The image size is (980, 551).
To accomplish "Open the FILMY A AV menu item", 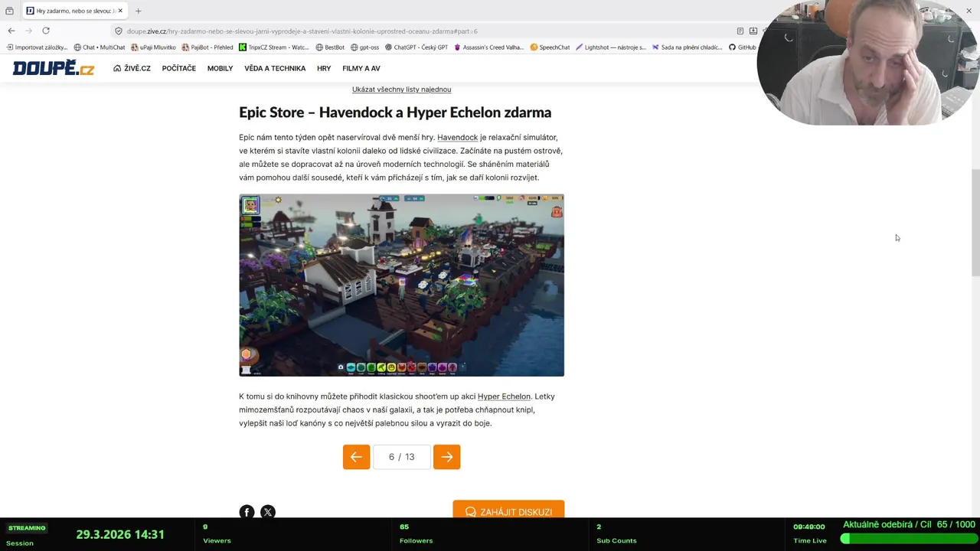I will [x=361, y=68].
